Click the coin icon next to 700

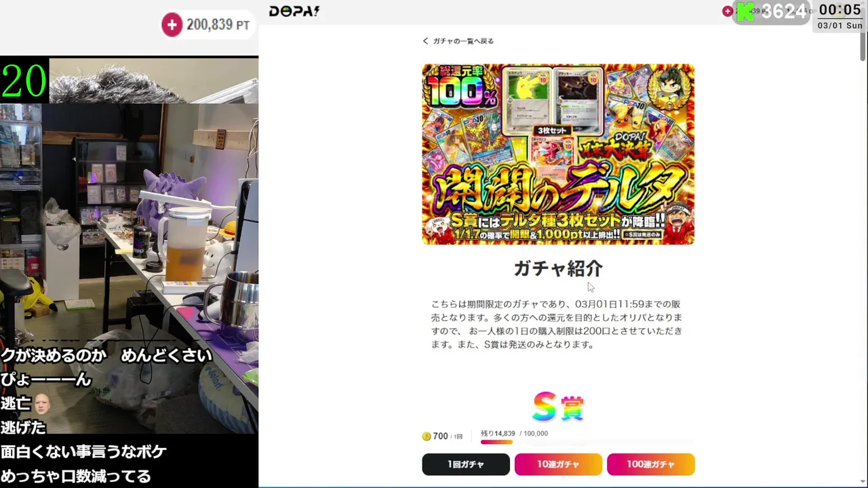pos(427,436)
